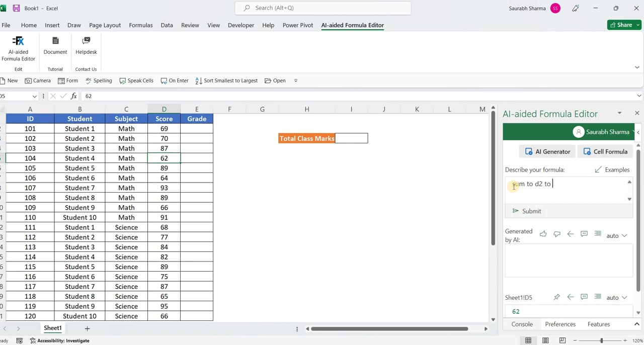The width and height of the screenshot is (644, 345).
Task: Switch to Page Break Preview in status bar
Action: [562, 340]
